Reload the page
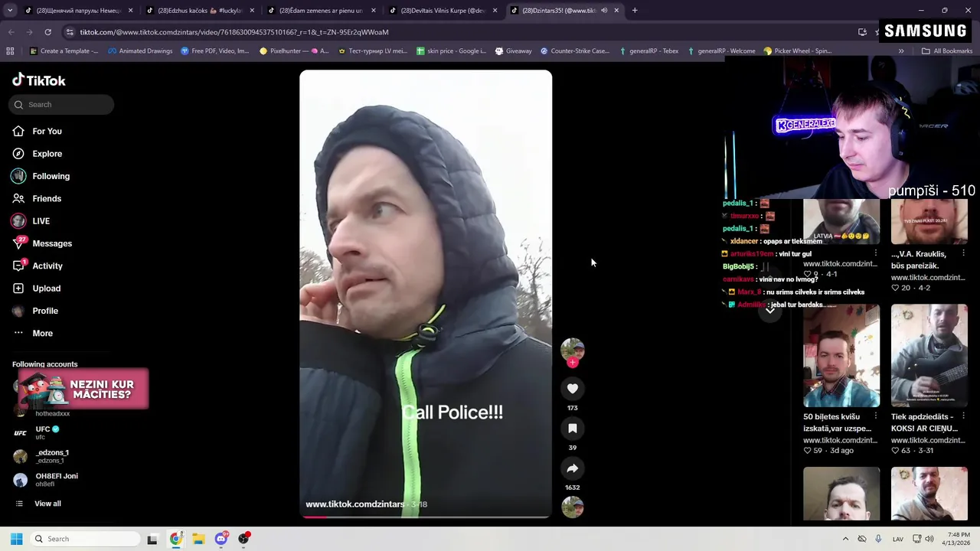980x551 pixels. click(47, 32)
